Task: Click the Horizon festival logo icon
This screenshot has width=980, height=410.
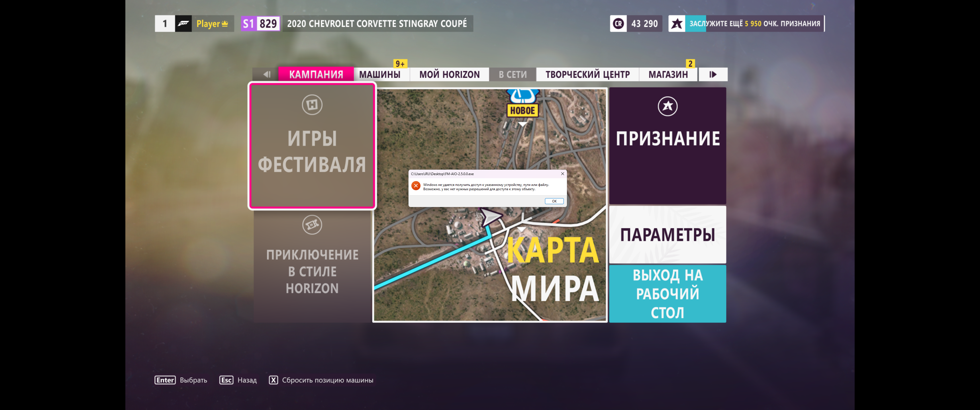Action: (x=312, y=104)
